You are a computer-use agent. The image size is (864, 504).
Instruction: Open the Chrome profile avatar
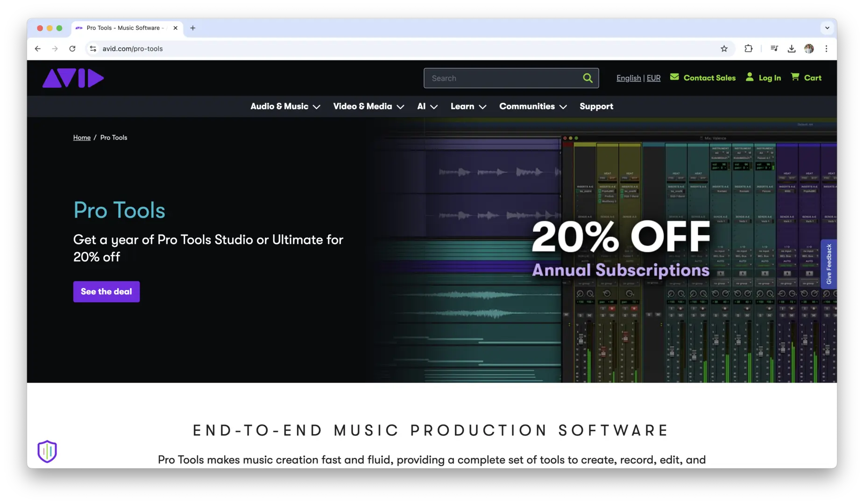click(809, 49)
